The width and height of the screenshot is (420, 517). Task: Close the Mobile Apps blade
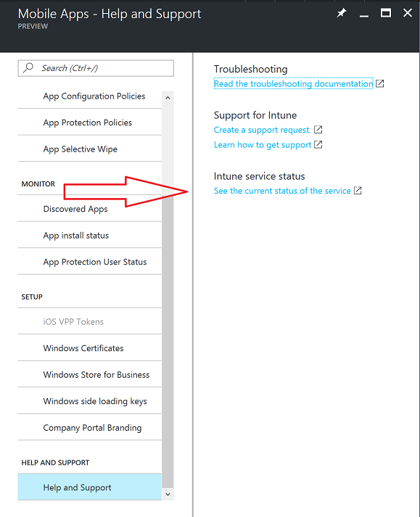pos(408,13)
